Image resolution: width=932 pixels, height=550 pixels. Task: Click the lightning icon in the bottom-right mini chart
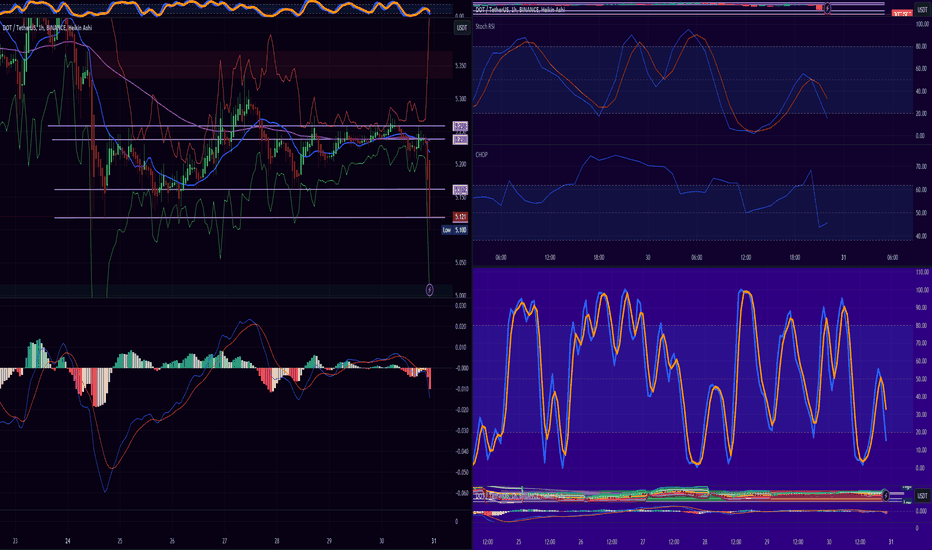[885, 495]
